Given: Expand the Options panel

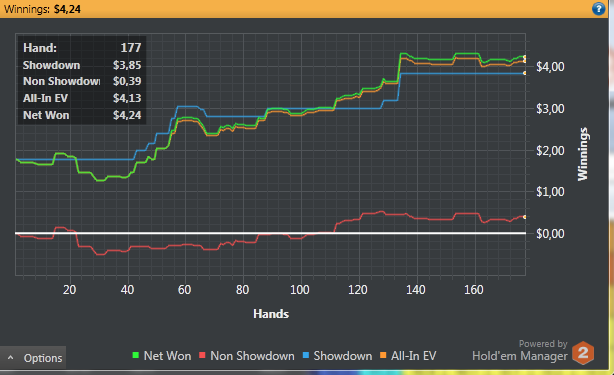Looking at the screenshot, I should point(33,358).
